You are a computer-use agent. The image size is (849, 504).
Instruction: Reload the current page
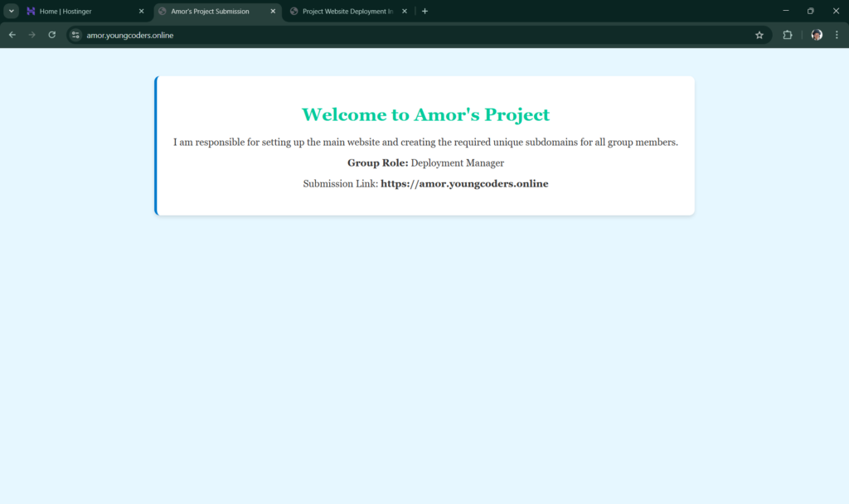click(51, 35)
